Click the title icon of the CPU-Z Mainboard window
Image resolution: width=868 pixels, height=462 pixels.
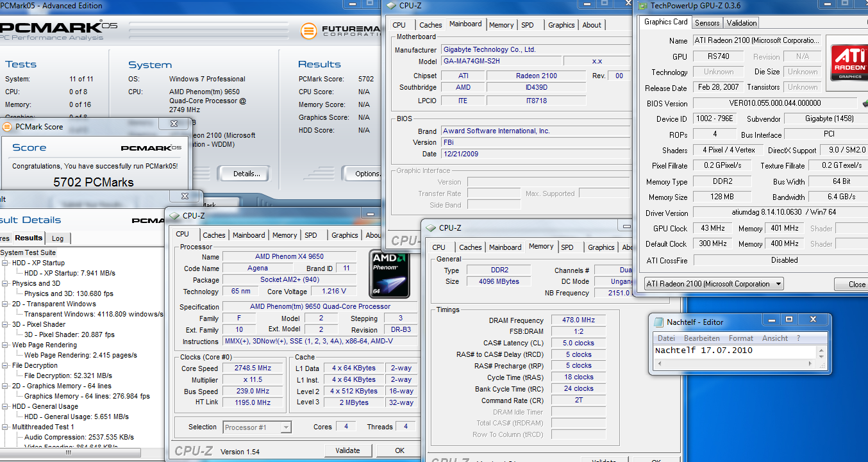391,6
